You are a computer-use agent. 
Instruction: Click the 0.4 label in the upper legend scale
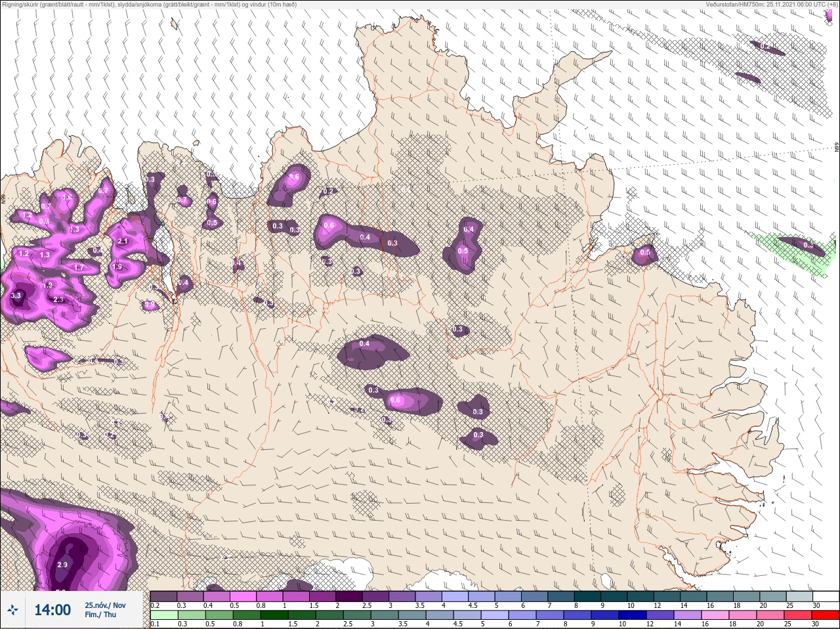tap(208, 605)
